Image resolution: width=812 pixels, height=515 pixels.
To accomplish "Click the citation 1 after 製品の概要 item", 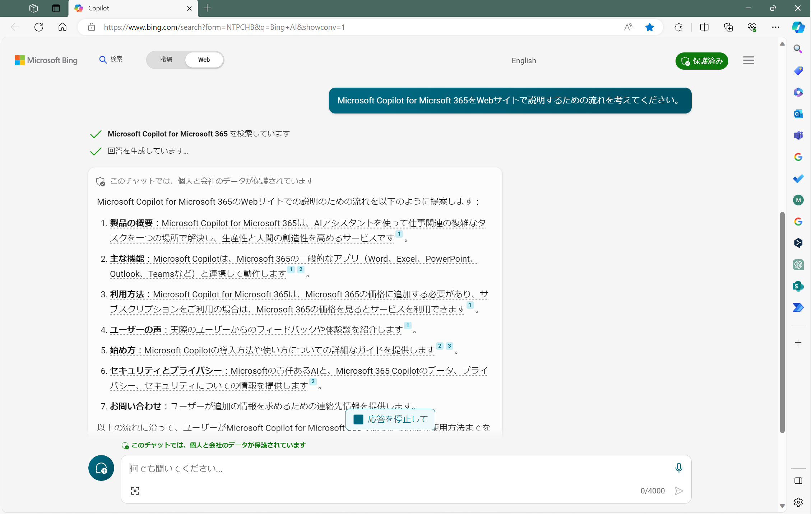I will click(x=399, y=234).
